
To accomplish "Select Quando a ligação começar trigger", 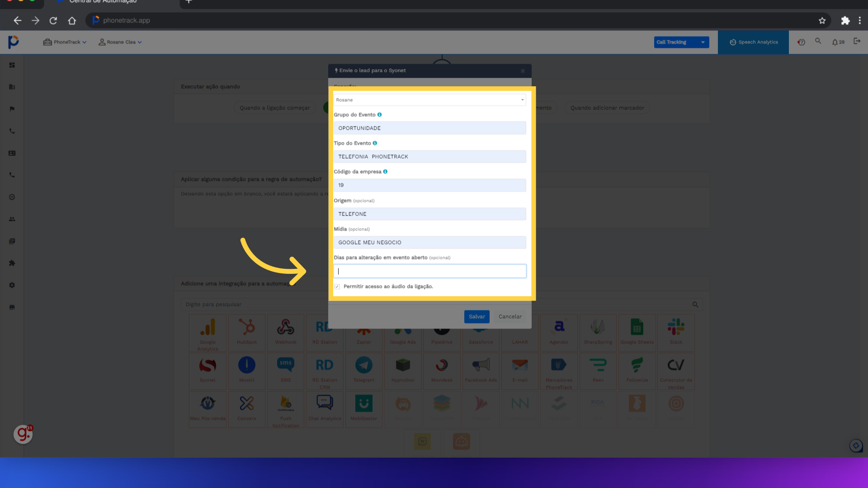I will [x=275, y=108].
